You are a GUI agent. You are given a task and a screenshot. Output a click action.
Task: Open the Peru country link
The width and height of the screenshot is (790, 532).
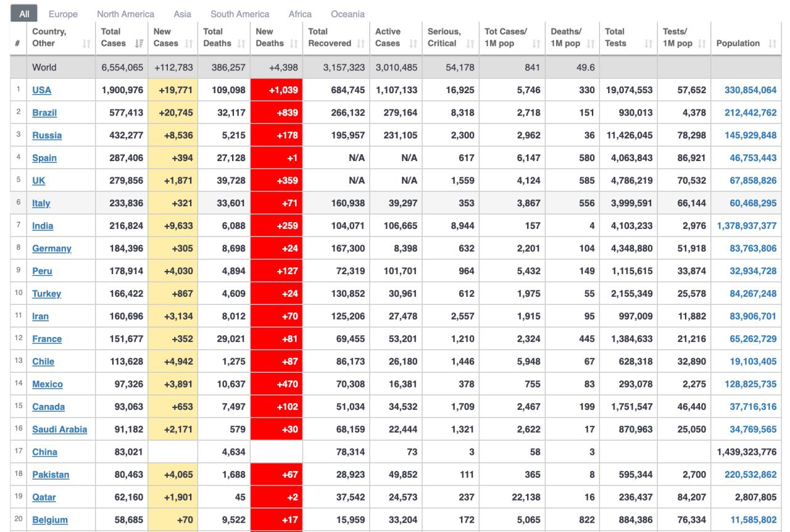click(42, 271)
